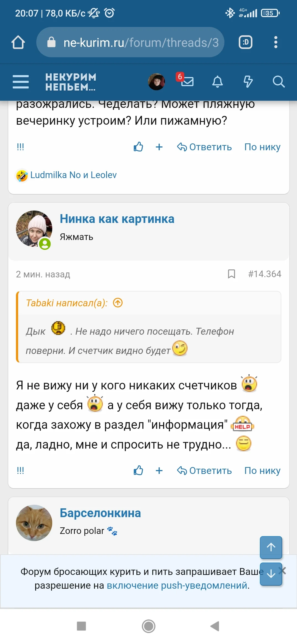Open browser three-dot menu
297x644 pixels.
(x=276, y=42)
